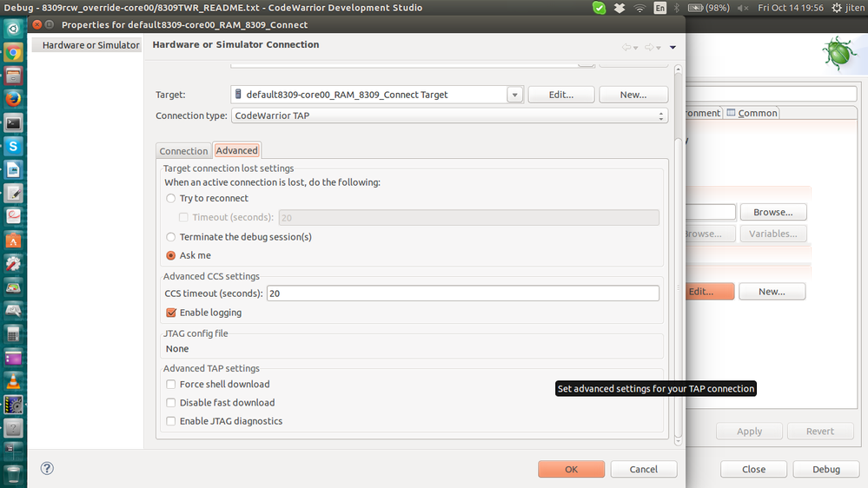Open LibreOffice Writer dock icon
The height and width of the screenshot is (488, 868).
[x=13, y=170]
